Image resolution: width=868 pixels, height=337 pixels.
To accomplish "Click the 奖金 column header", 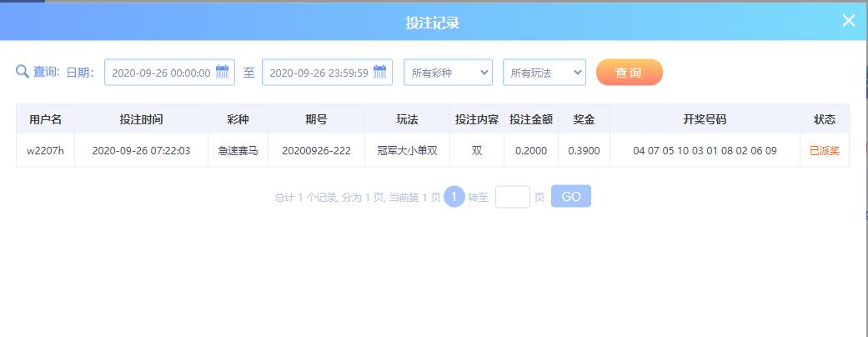I will pyautogui.click(x=584, y=119).
